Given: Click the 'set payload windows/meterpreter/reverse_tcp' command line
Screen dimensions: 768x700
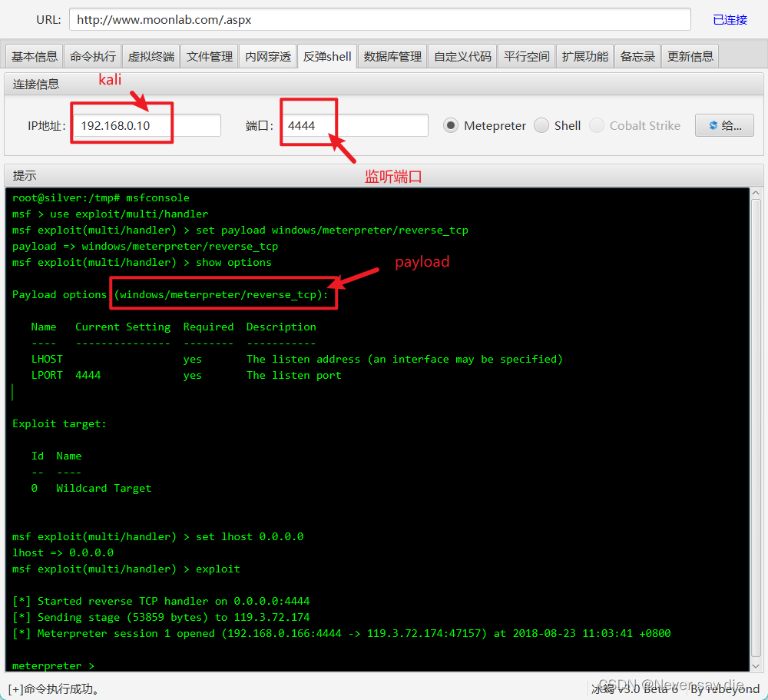Looking at the screenshot, I should coord(240,230).
